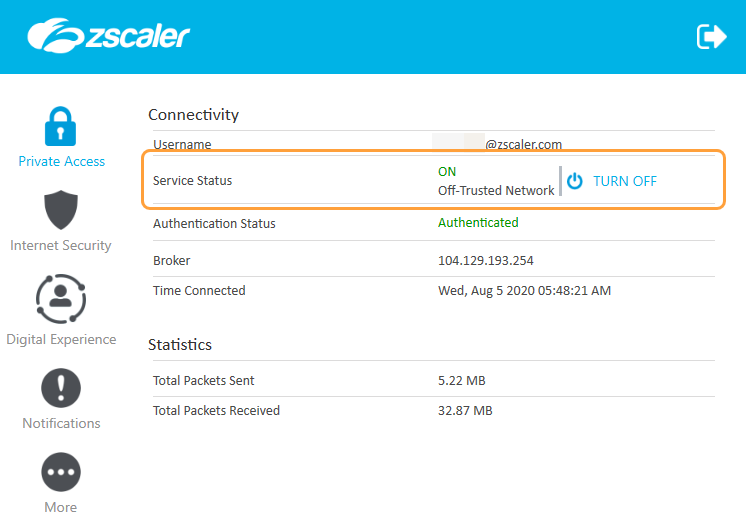Click the Total Packets Received value

click(x=465, y=410)
